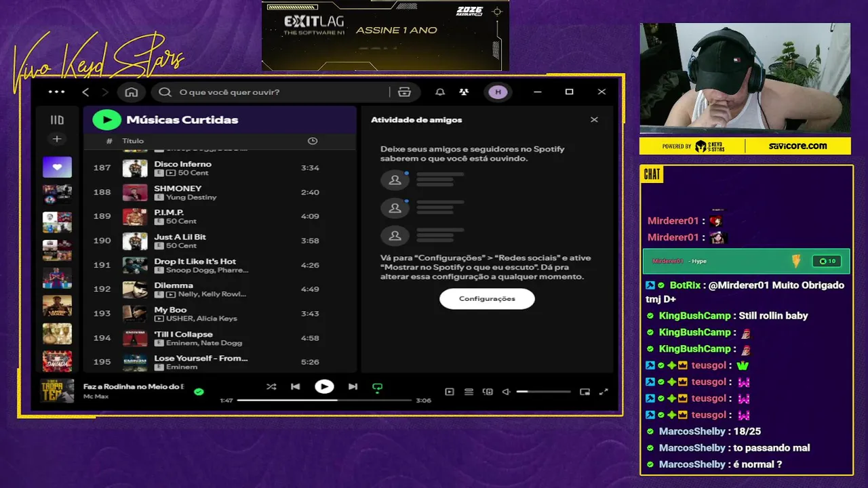Open the notifications bell
Screen dimensions: 868x488
[440, 92]
